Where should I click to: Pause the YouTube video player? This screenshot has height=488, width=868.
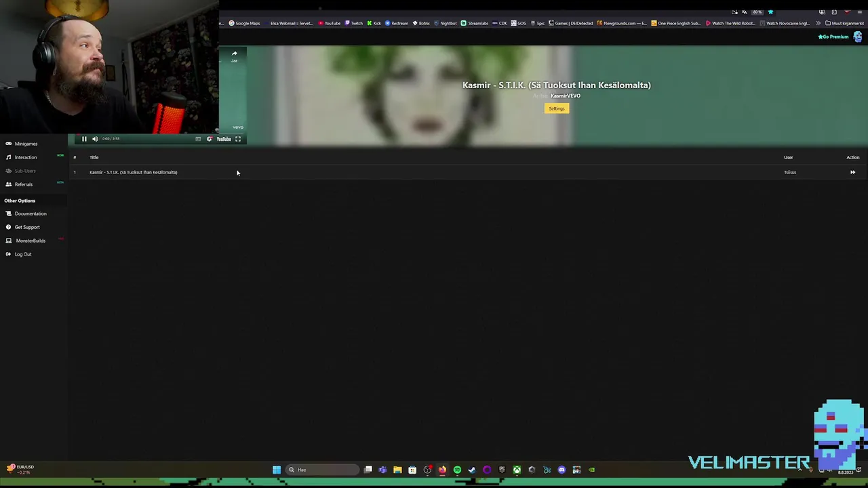pos(84,139)
